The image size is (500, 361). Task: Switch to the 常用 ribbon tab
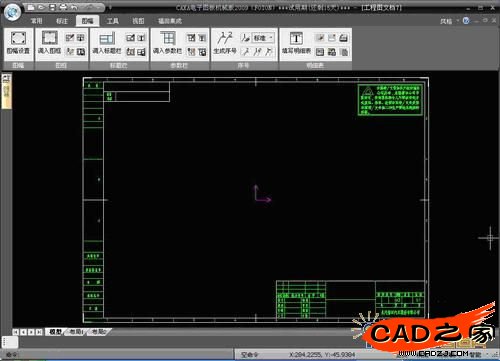[37, 21]
